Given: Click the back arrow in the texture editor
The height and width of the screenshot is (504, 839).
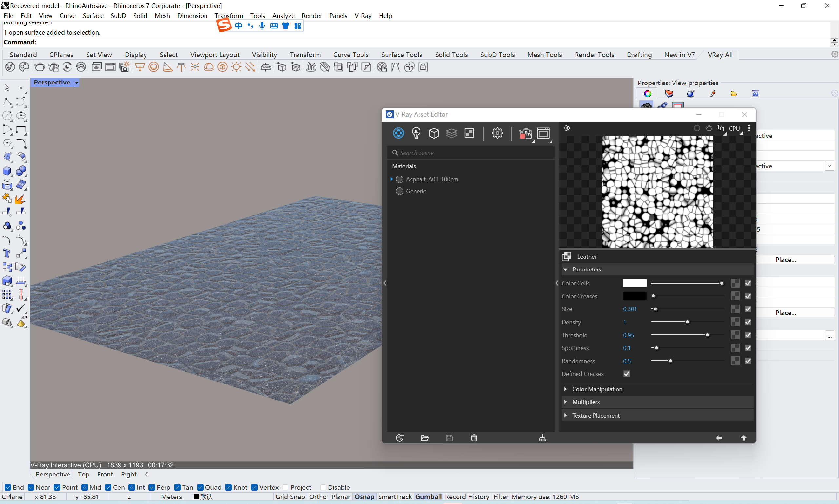Looking at the screenshot, I should point(719,438).
